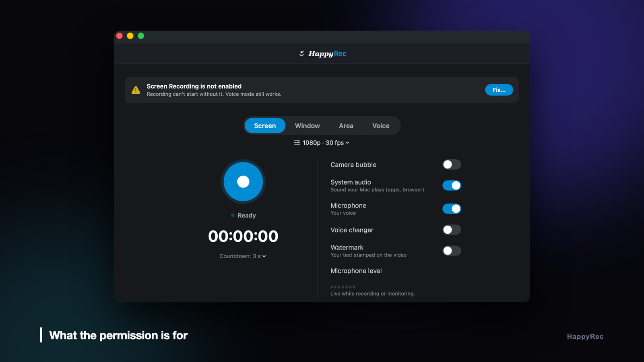
Task: Click the Microphone level meter dots
Action: coord(343,287)
